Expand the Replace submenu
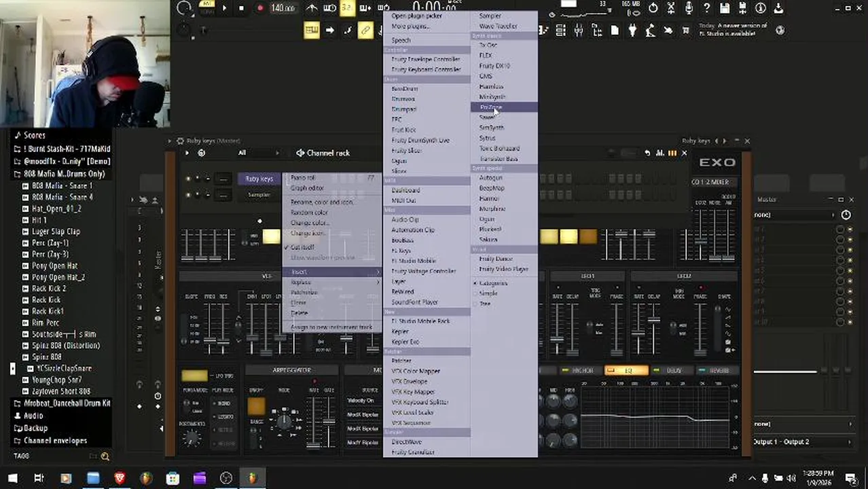The height and width of the screenshot is (489, 868). pyautogui.click(x=332, y=282)
